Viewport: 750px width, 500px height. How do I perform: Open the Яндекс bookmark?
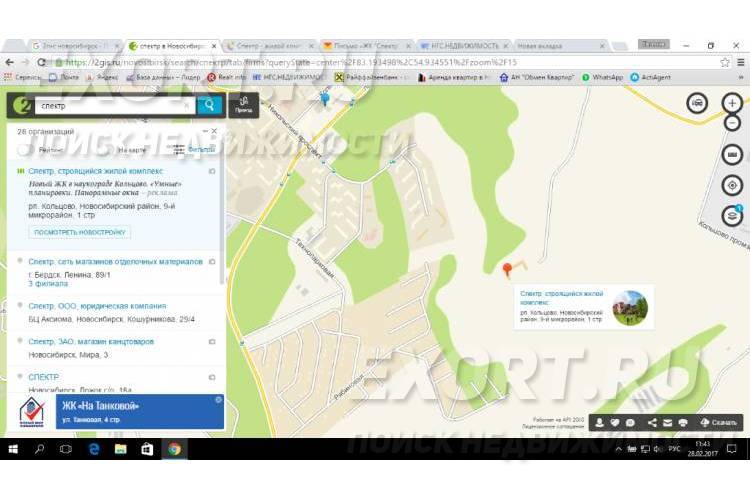click(x=102, y=77)
